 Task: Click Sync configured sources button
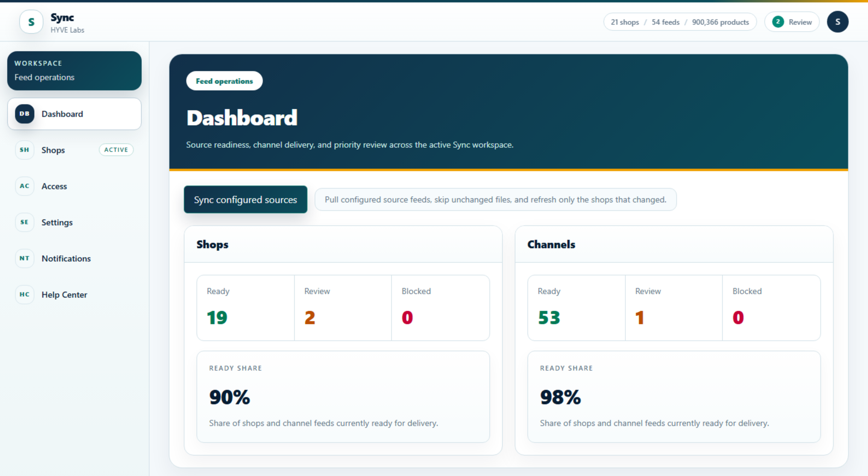tap(245, 199)
